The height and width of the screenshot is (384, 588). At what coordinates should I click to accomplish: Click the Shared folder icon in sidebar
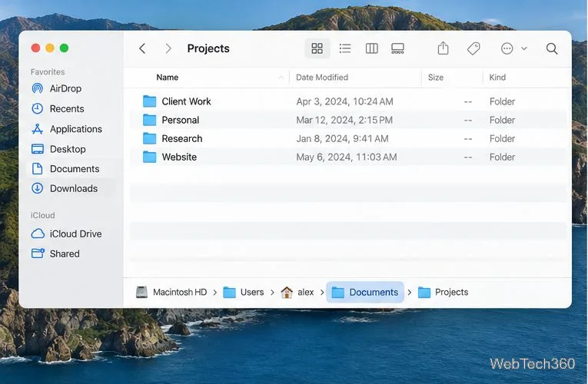click(38, 253)
